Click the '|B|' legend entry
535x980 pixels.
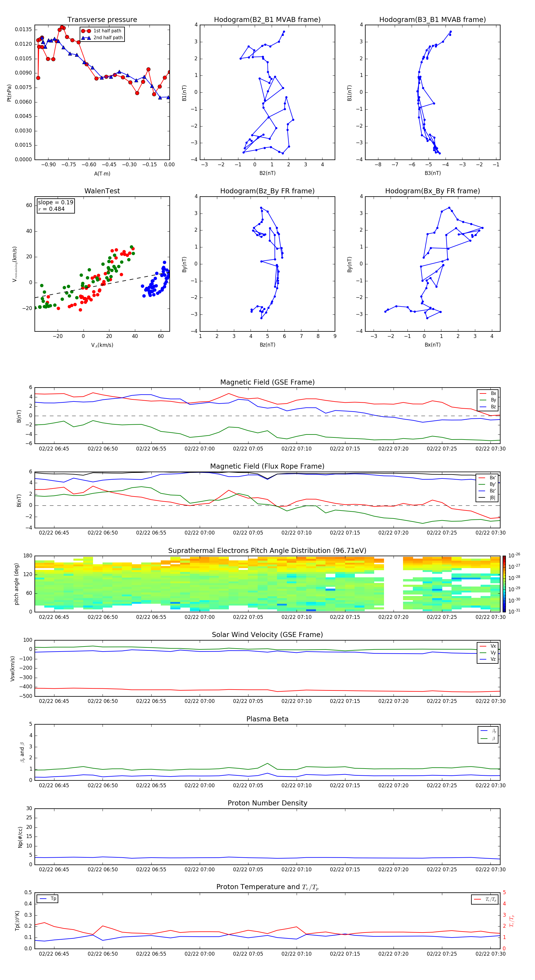point(488,498)
